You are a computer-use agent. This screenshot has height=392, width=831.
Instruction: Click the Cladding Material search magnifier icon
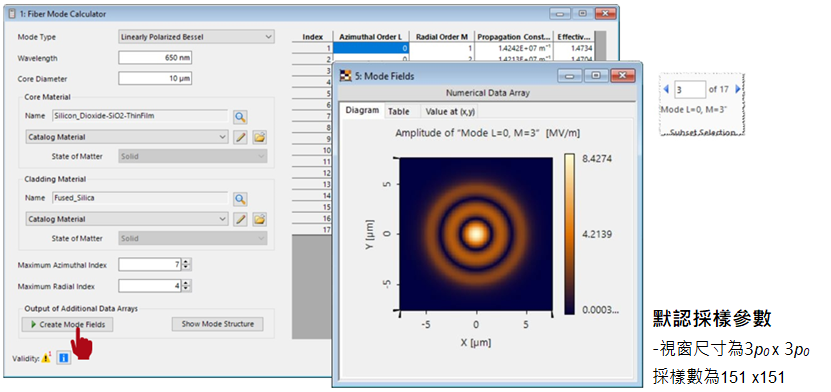[x=240, y=199]
